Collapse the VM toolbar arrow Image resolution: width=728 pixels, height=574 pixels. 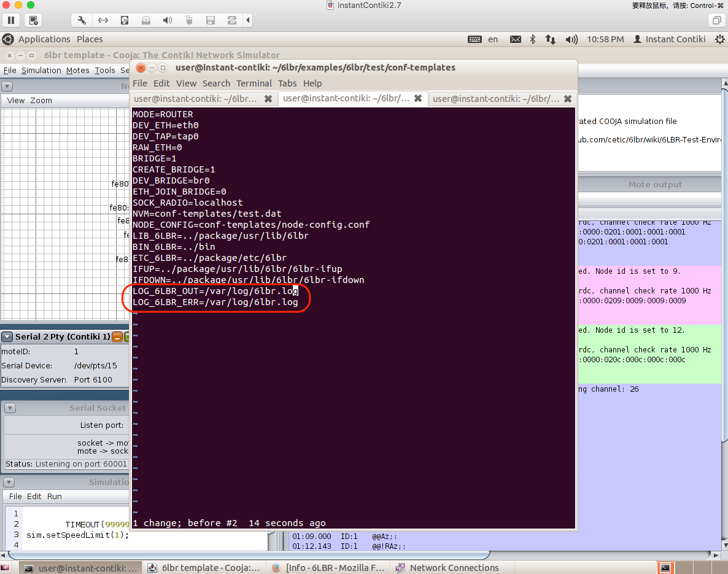(x=248, y=20)
